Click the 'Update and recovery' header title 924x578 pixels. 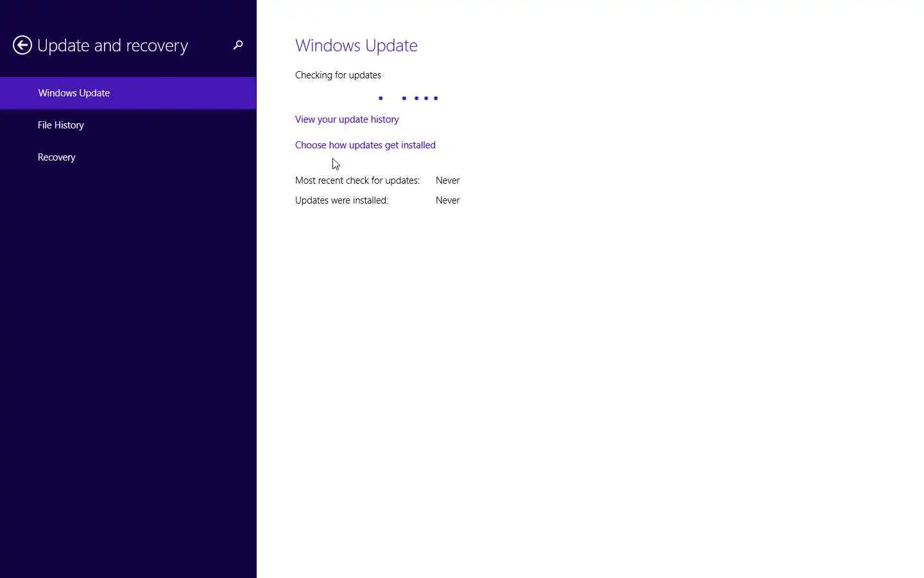113,46
